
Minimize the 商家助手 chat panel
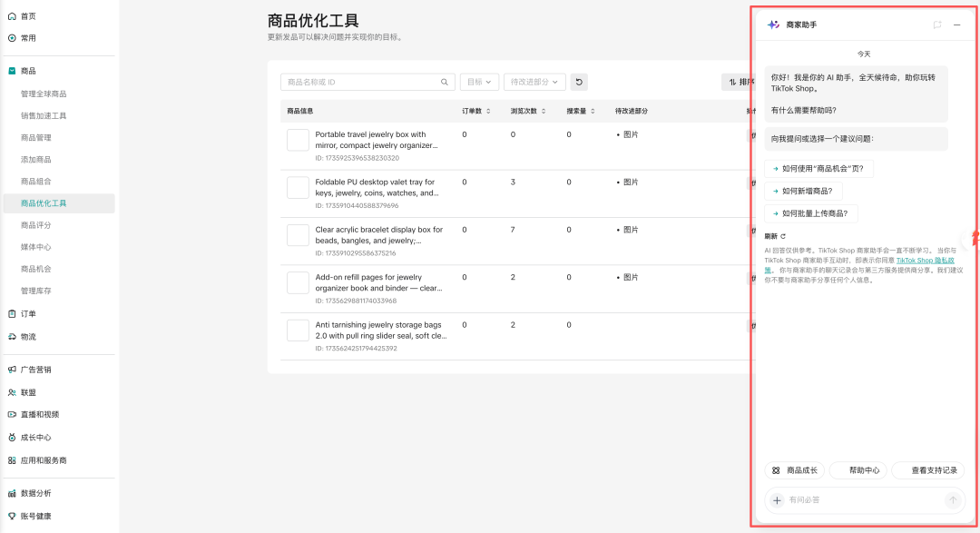pos(957,25)
